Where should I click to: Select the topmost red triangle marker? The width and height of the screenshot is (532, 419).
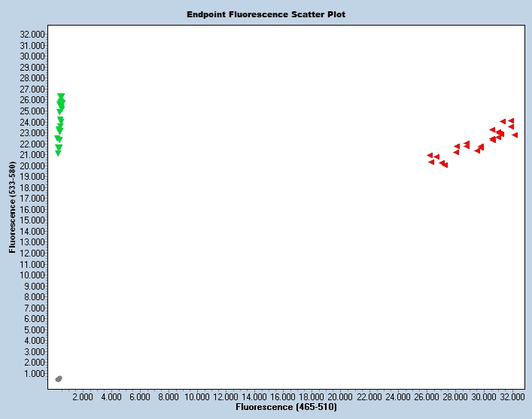click(x=511, y=120)
